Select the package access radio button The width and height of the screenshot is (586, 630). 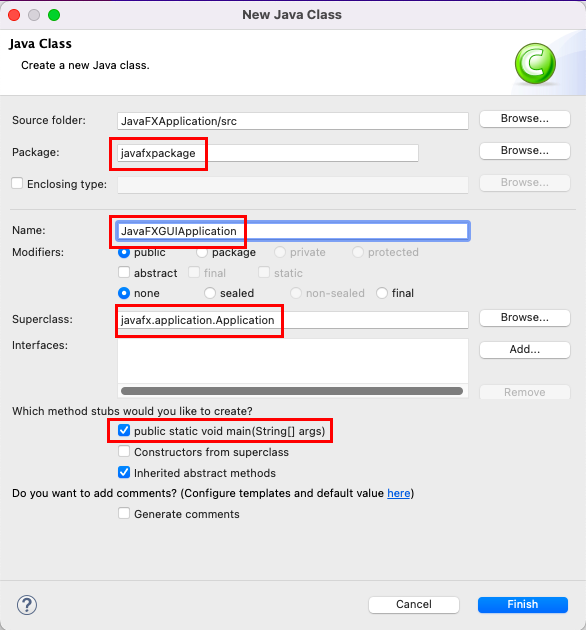[x=202, y=252]
